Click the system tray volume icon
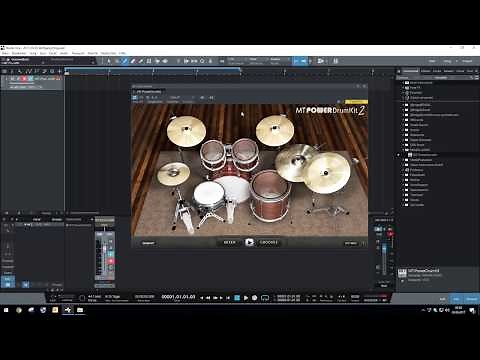This screenshot has height=360, width=480. [x=447, y=310]
